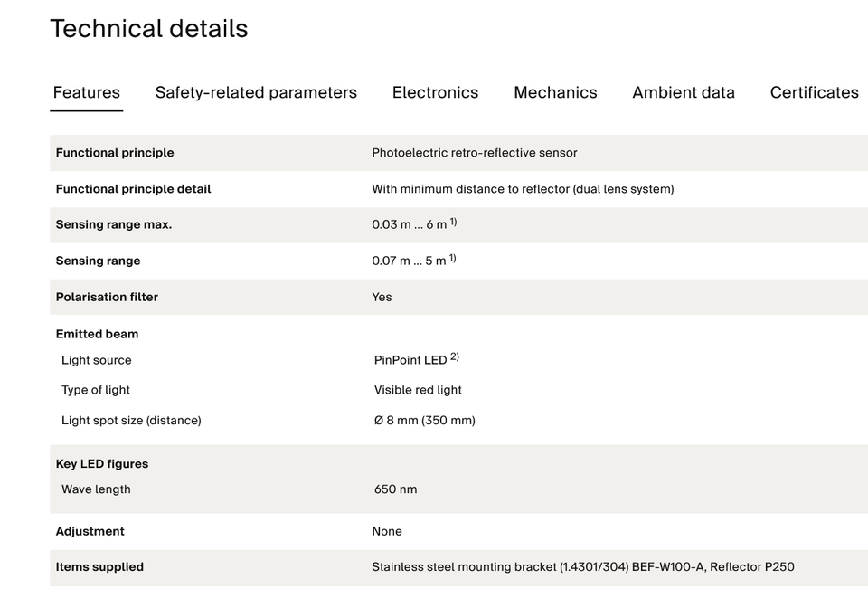Click the Visible red light value
868x589 pixels.
[x=418, y=390]
